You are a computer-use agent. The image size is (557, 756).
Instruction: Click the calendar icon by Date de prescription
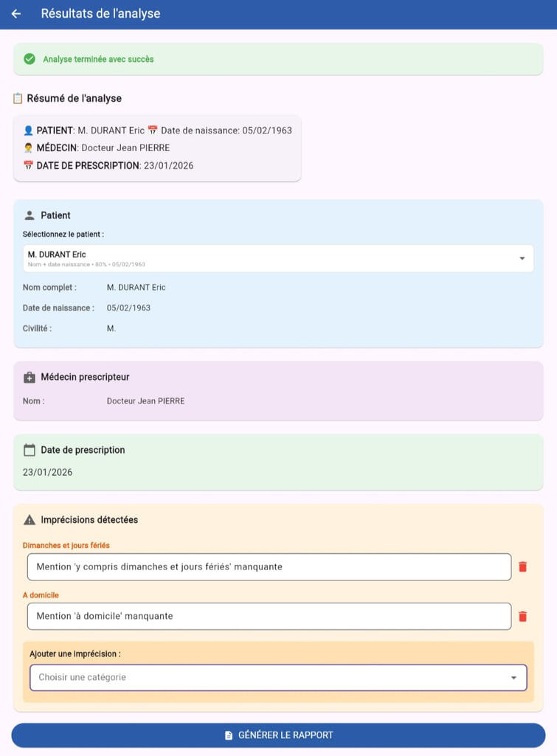click(30, 450)
